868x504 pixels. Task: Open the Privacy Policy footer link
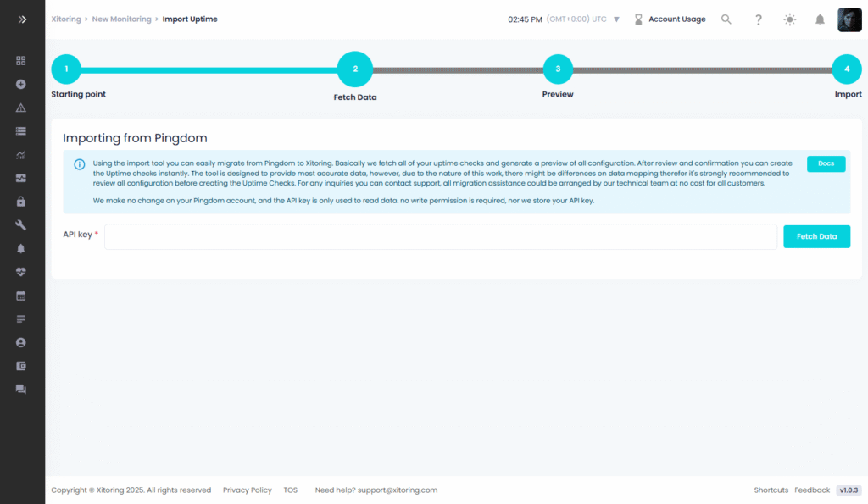pos(248,490)
